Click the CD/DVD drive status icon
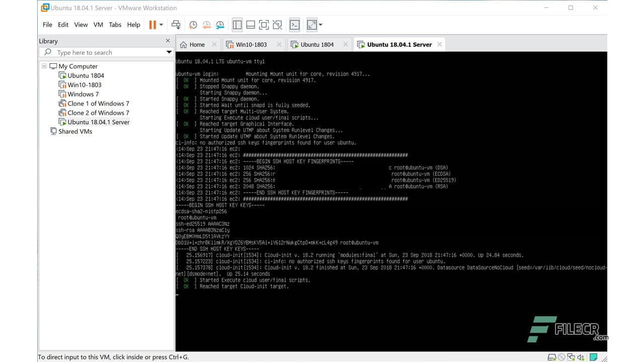 coord(561,357)
